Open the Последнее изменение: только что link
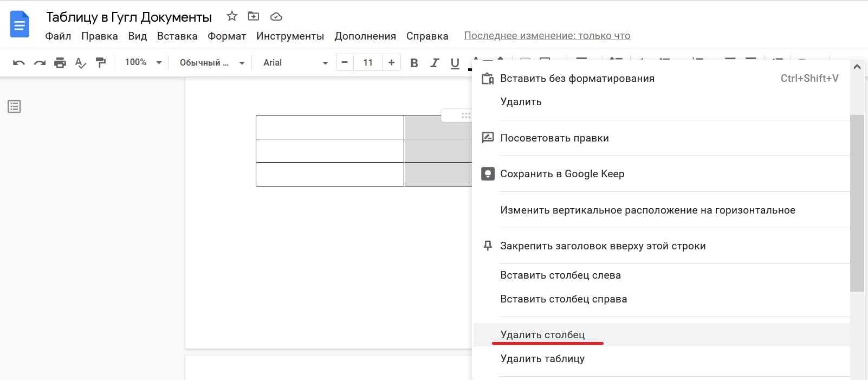Image resolution: width=868 pixels, height=380 pixels. tap(547, 36)
